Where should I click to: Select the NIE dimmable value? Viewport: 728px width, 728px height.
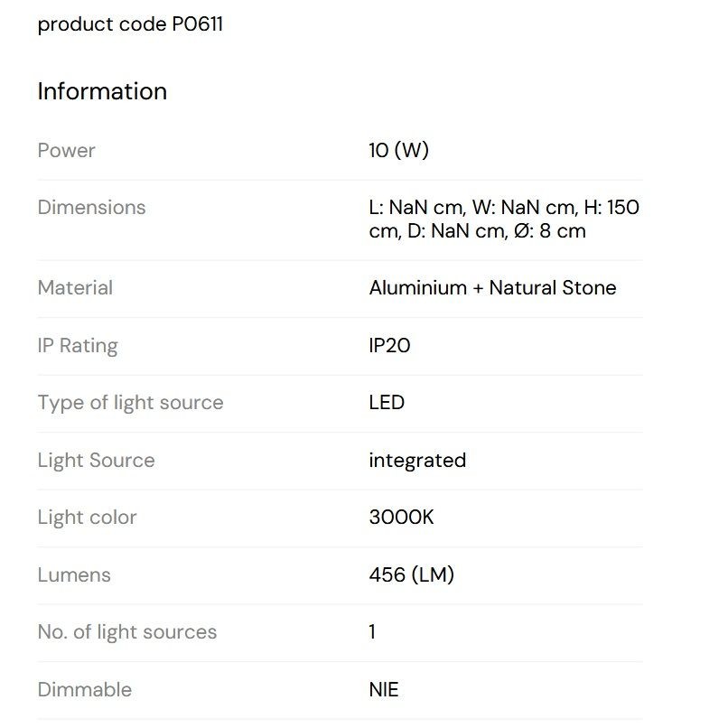(384, 690)
